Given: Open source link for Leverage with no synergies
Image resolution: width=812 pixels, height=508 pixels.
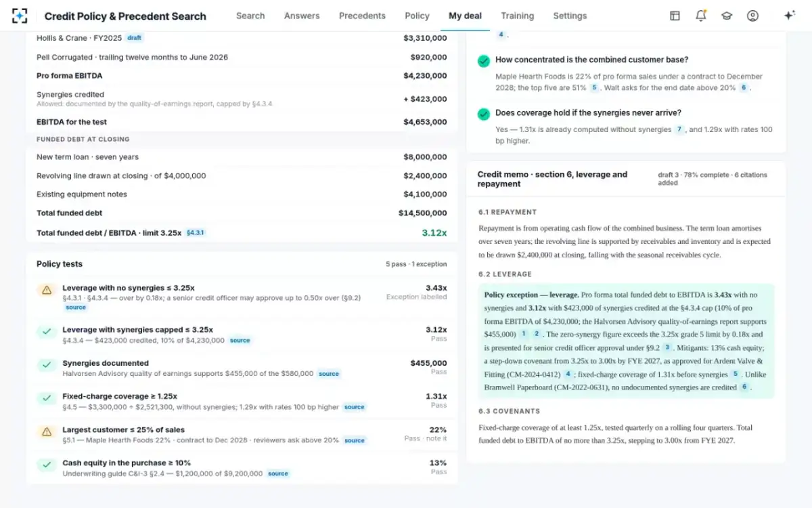Looking at the screenshot, I should pos(76,308).
